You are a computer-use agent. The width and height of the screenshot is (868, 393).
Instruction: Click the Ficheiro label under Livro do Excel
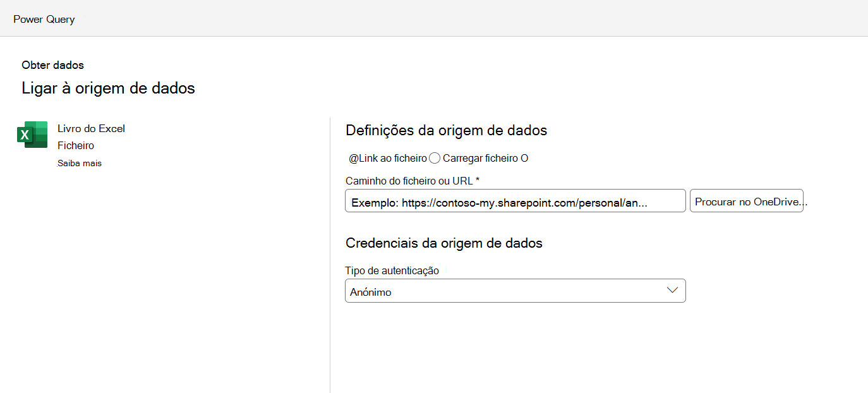[x=76, y=145]
